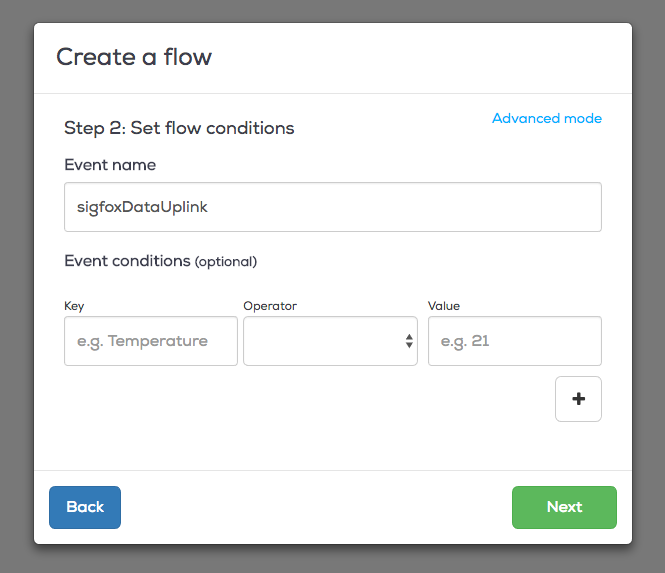Screen dimensions: 665x573
Task: Click the Event conditions heading
Action: pos(127,261)
